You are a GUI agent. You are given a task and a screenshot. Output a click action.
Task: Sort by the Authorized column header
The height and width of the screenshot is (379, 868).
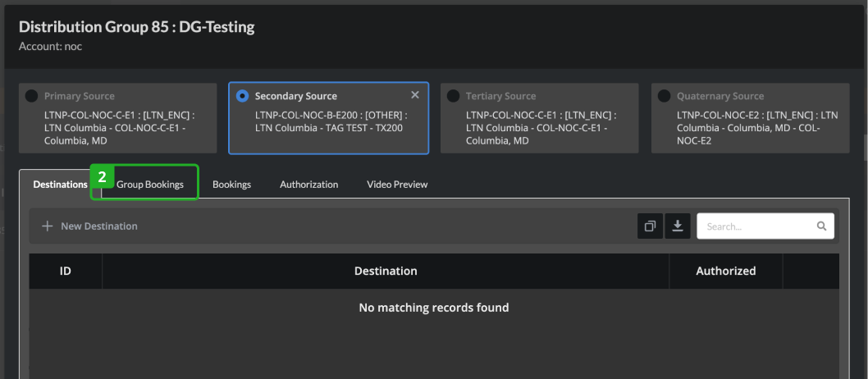[x=726, y=271]
